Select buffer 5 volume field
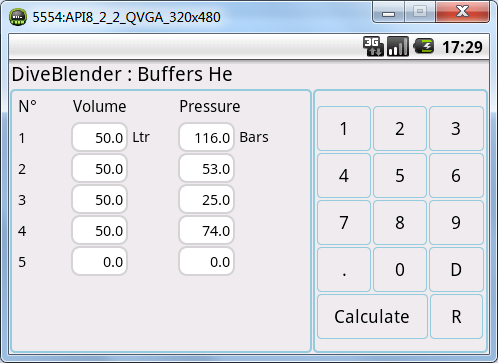 click(x=99, y=261)
